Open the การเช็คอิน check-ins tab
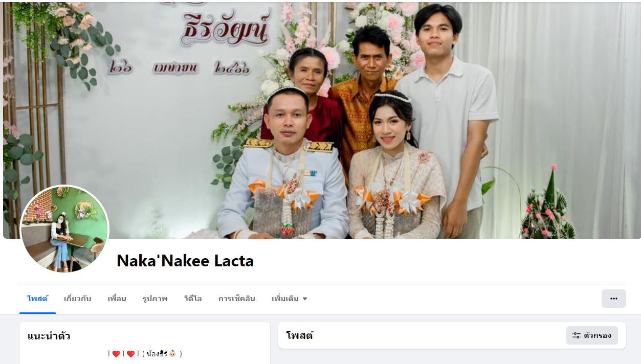Image resolution: width=641 pixels, height=364 pixels. (236, 299)
